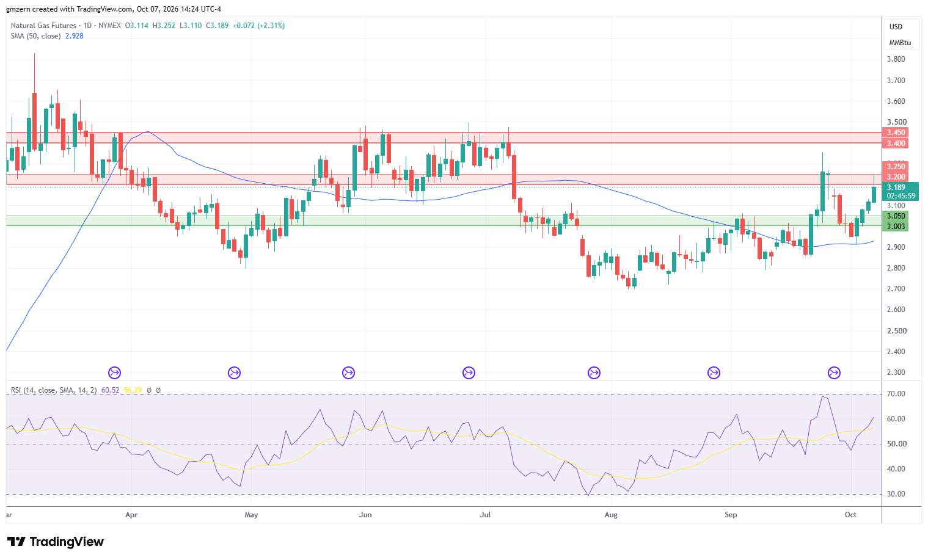Click the change value +0.072 (+2.31%)

point(259,26)
